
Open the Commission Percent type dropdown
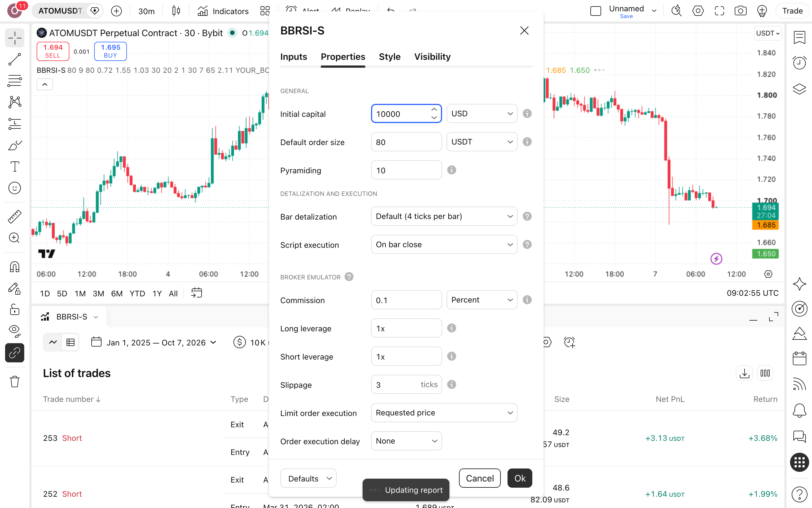click(482, 300)
